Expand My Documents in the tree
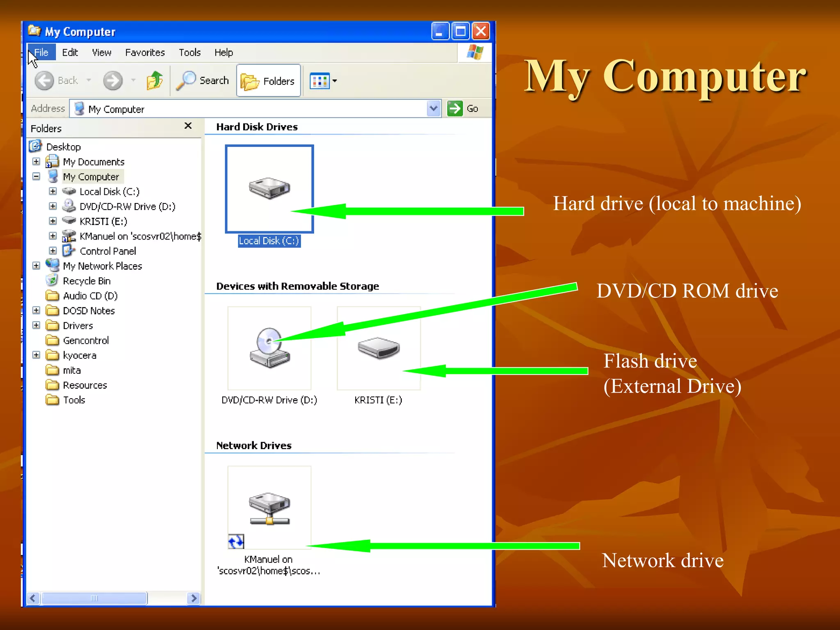Screen dimensions: 840x630 37,162
